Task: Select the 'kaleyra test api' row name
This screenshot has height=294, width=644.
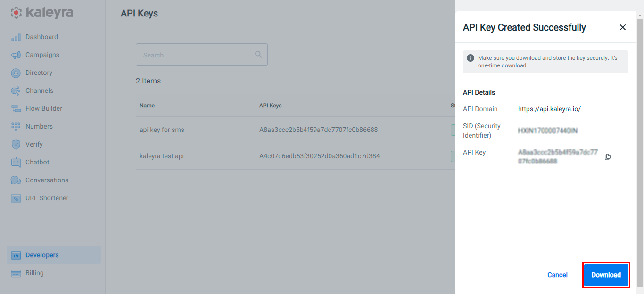Action: [162, 156]
